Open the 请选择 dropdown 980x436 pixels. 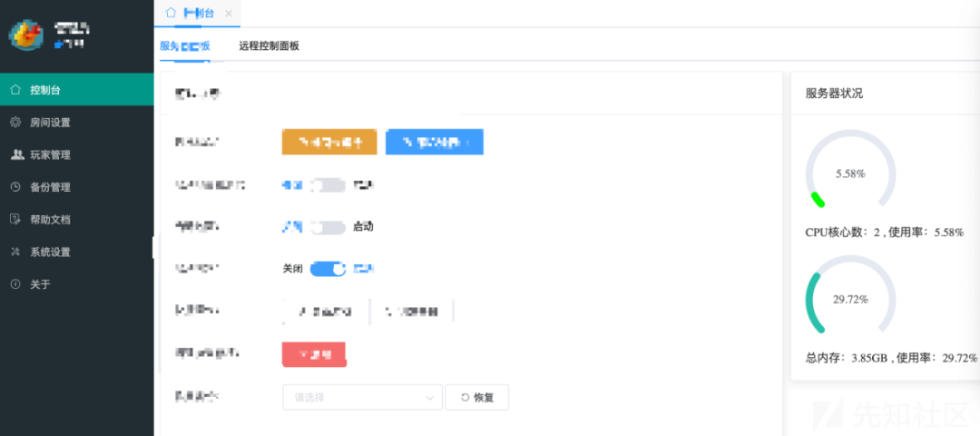coord(362,397)
